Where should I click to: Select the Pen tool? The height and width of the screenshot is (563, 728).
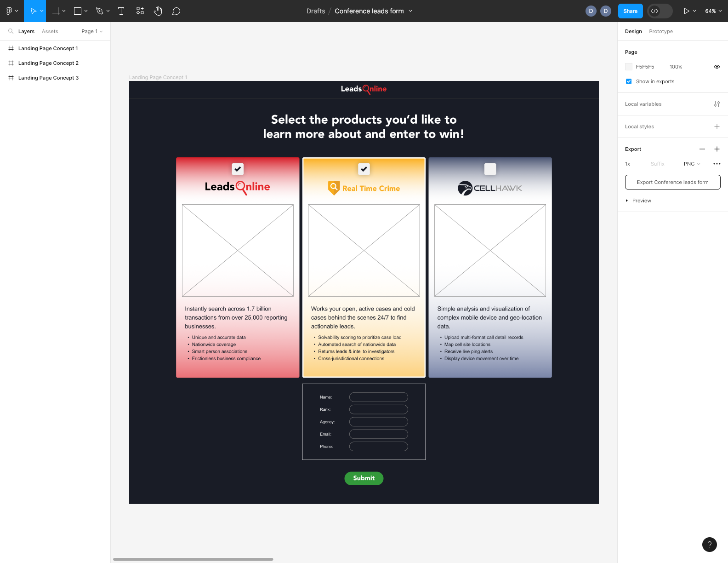click(x=99, y=11)
